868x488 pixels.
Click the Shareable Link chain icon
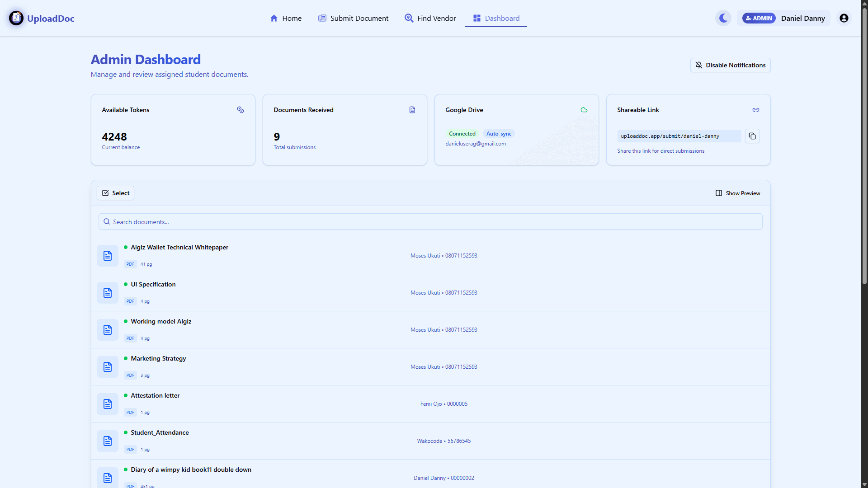click(755, 110)
